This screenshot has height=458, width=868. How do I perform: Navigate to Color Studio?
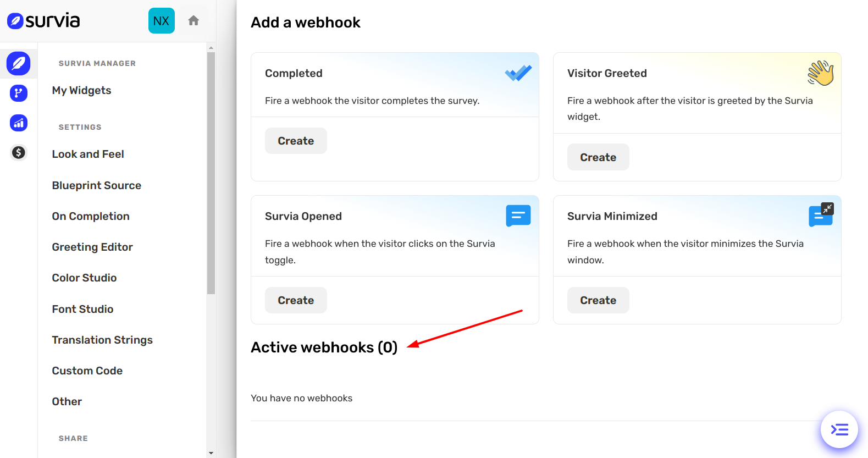pyautogui.click(x=84, y=278)
